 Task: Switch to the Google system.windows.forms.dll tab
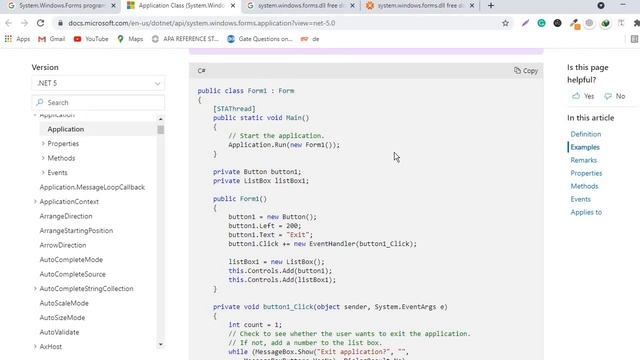(300, 6)
